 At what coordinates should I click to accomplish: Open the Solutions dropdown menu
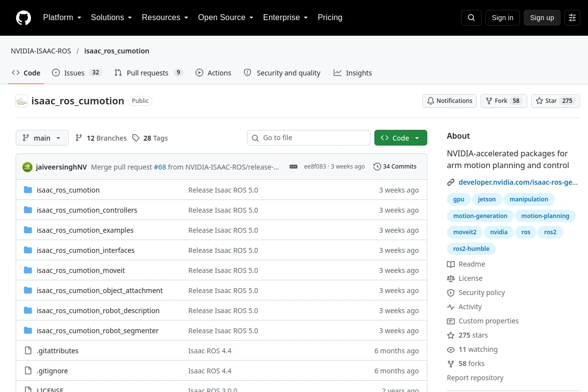click(111, 18)
